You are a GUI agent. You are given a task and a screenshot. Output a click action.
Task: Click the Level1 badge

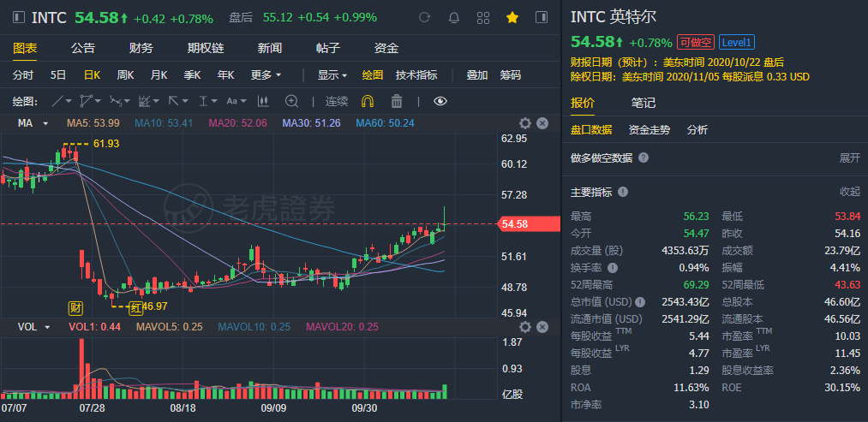pos(737,42)
